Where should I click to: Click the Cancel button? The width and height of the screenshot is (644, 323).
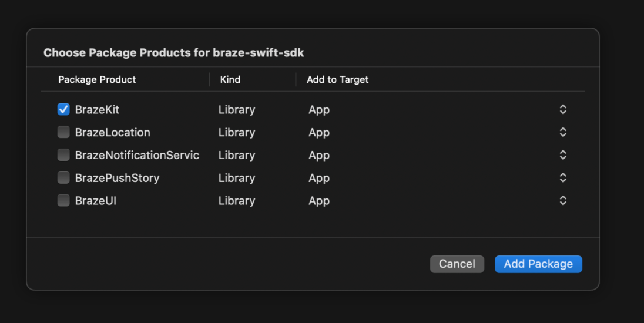457,264
